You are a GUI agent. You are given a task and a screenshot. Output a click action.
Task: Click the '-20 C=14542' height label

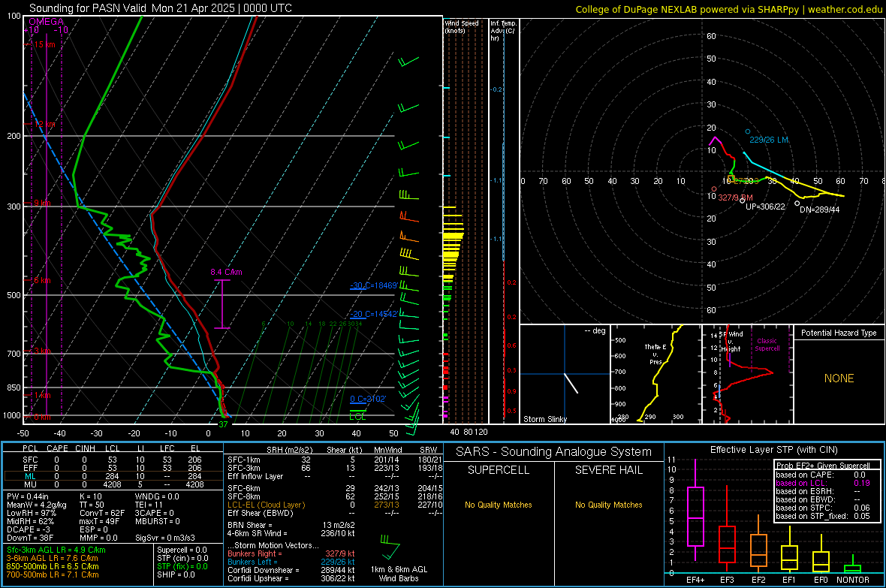coord(373,314)
